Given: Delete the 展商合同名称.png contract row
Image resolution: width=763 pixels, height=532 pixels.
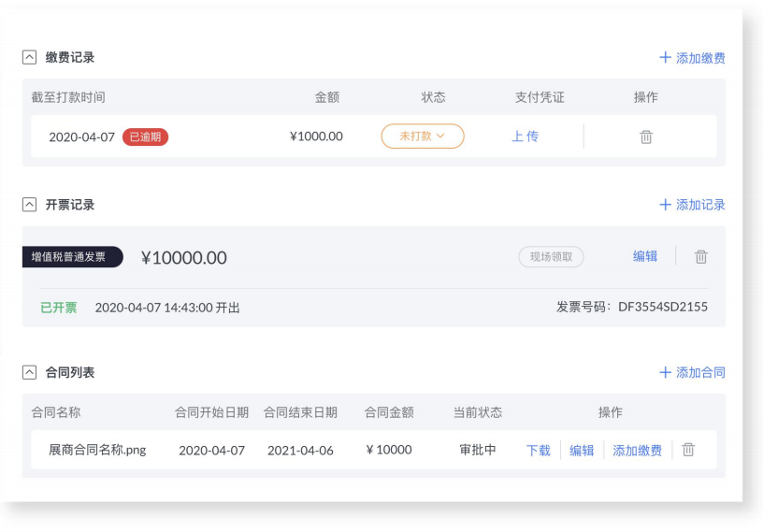Looking at the screenshot, I should (x=688, y=450).
